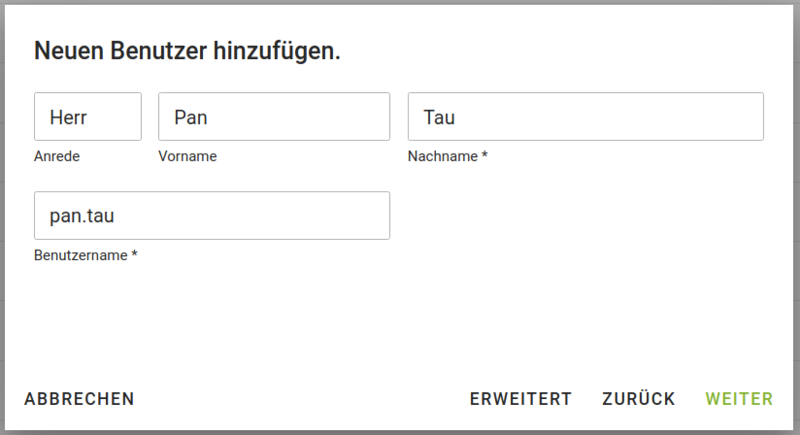The width and height of the screenshot is (800, 435).
Task: Place cursor on the word Pan
Action: pos(190,117)
